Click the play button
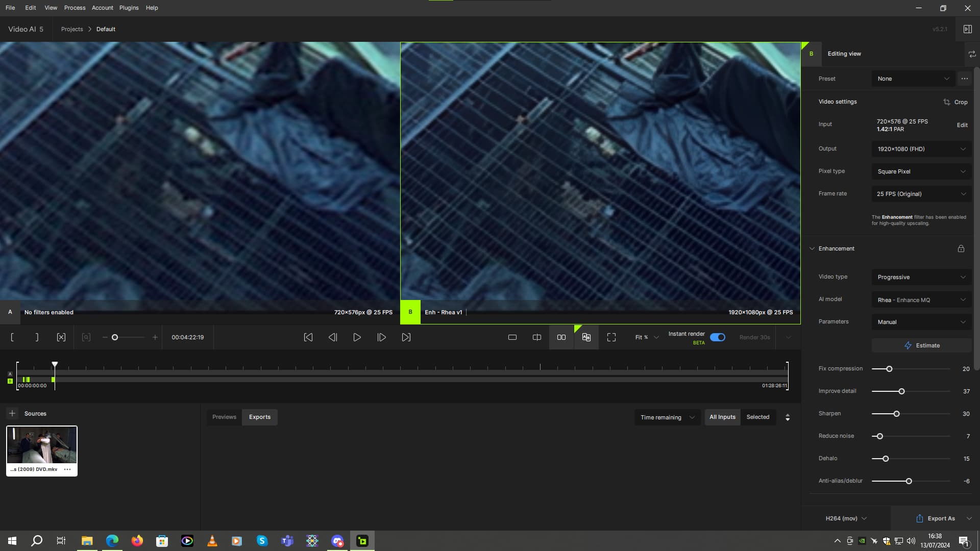980x551 pixels. [x=357, y=337]
